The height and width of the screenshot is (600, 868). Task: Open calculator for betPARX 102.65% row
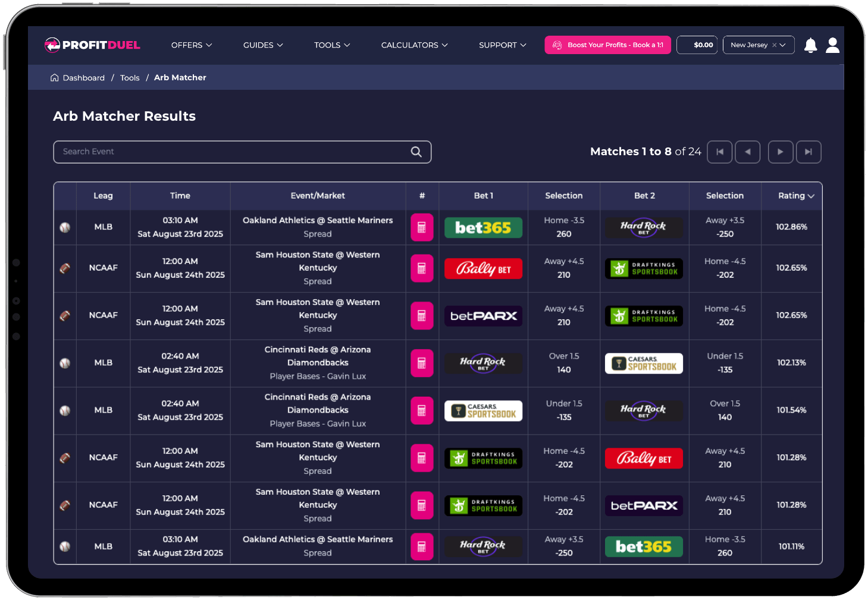[422, 316]
